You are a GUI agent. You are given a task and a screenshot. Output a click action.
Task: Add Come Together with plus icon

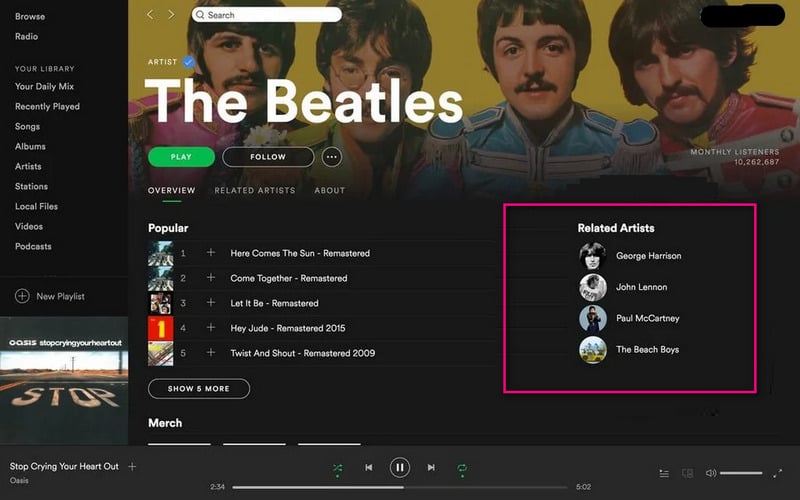(211, 278)
